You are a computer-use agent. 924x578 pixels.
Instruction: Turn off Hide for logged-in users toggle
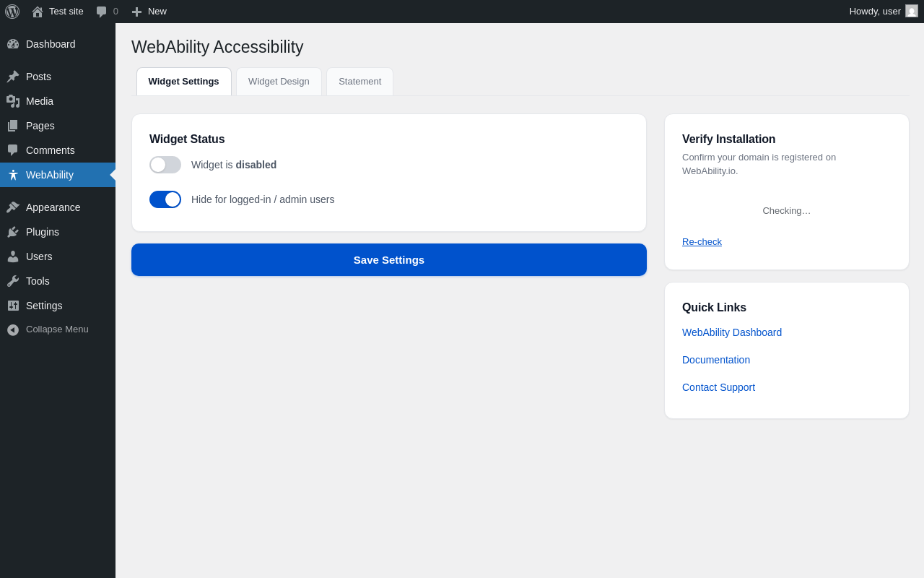(165, 199)
